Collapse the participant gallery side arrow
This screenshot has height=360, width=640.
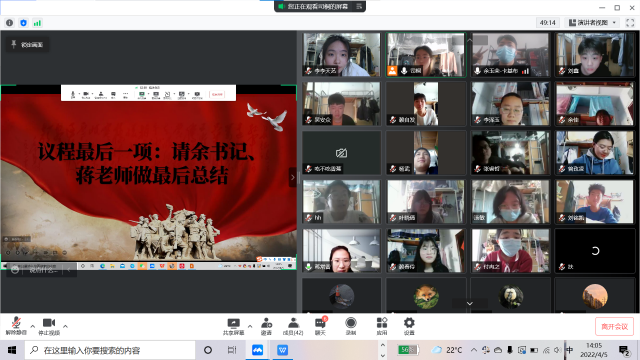pos(292,178)
